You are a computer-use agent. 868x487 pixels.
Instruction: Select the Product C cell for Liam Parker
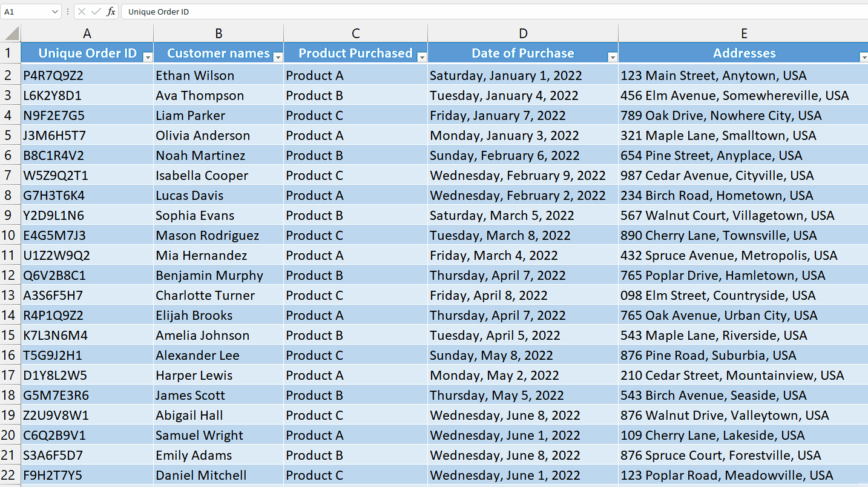click(355, 115)
